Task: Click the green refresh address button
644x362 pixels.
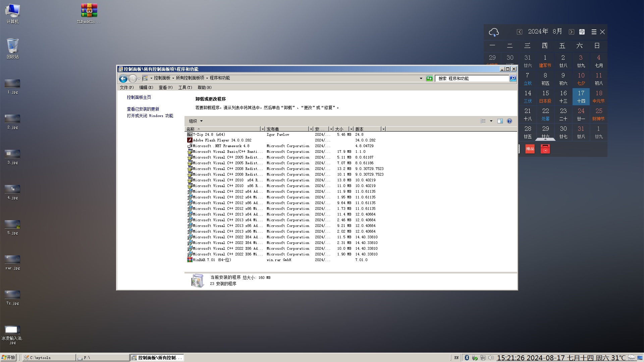Action: [429, 78]
